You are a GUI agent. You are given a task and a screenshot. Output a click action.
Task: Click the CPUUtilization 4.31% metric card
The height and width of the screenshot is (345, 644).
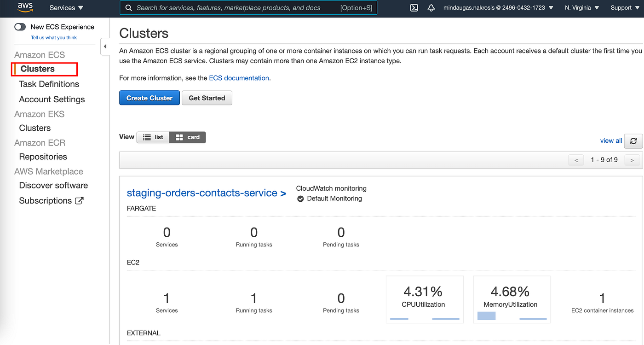[x=425, y=299]
